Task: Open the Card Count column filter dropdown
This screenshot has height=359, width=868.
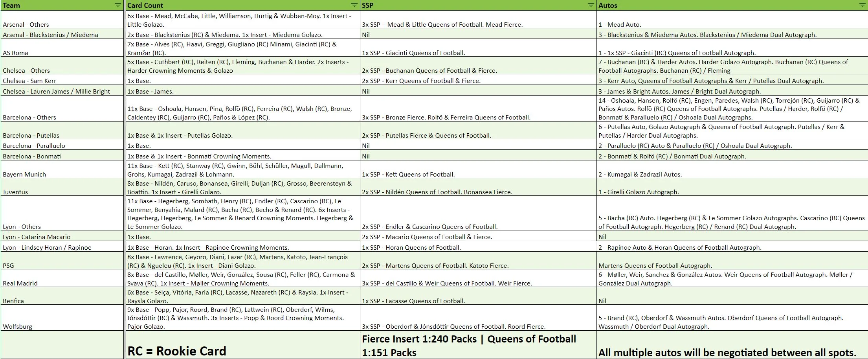Action: [x=354, y=5]
